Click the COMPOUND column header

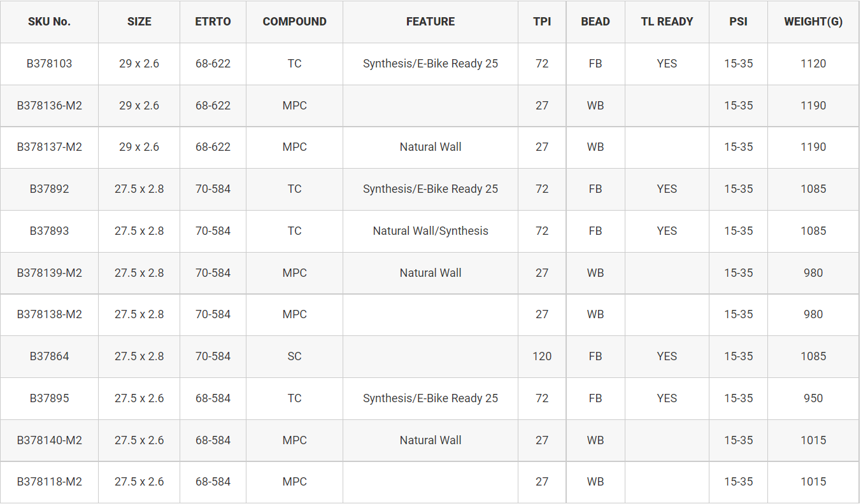(x=294, y=22)
